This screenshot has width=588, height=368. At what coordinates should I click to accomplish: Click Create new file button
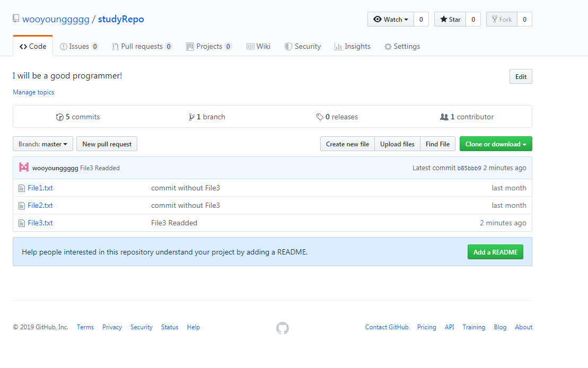[x=347, y=144]
